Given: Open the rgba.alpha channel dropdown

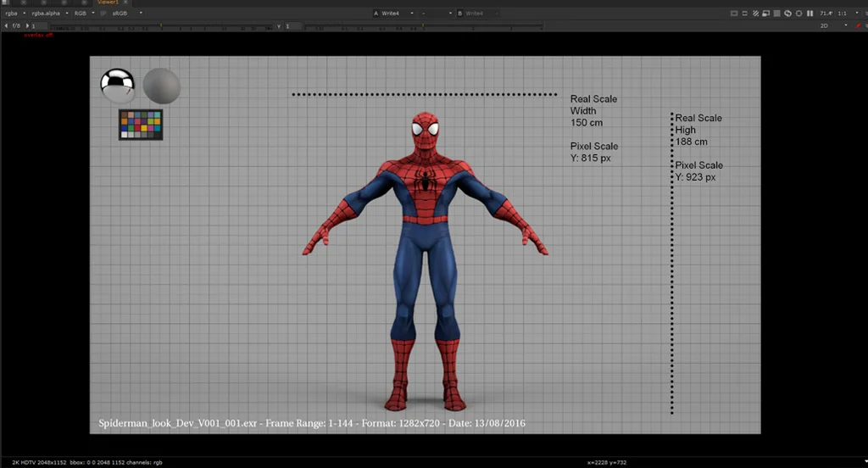Looking at the screenshot, I should [x=49, y=14].
